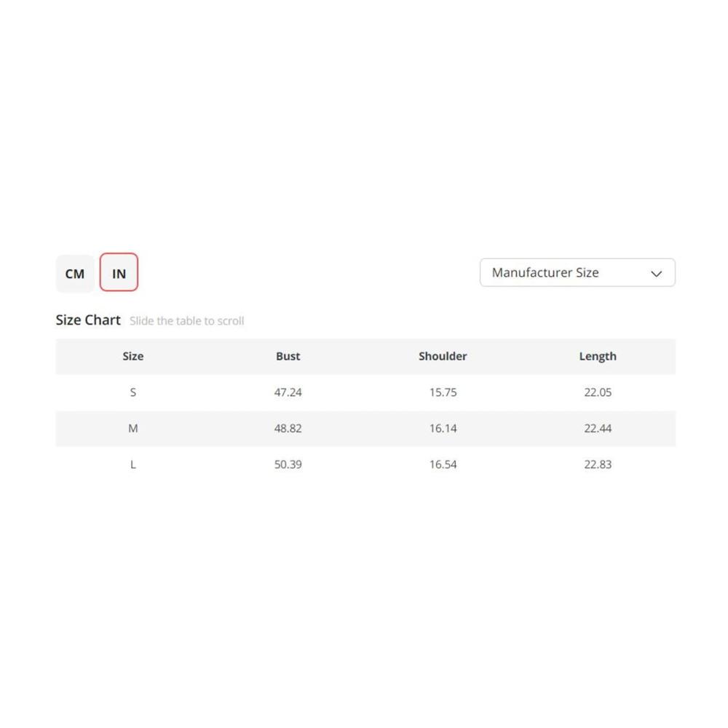Click the Size column header
The image size is (728, 728).
[x=132, y=356]
